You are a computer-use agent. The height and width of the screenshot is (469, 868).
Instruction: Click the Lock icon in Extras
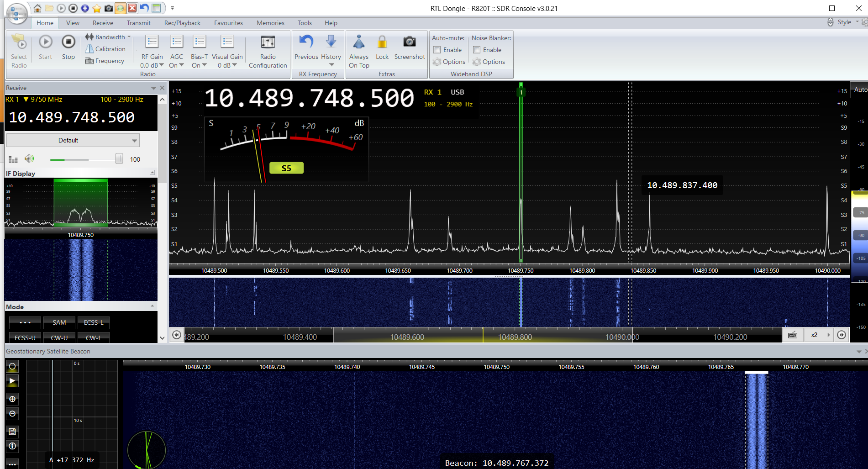click(x=382, y=42)
